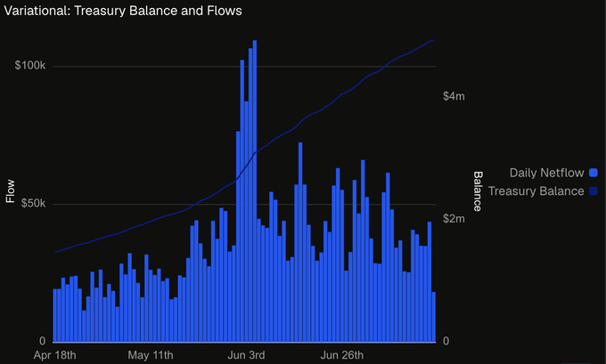Click the $4m balance axis label
This screenshot has width=606, height=364.
point(454,96)
